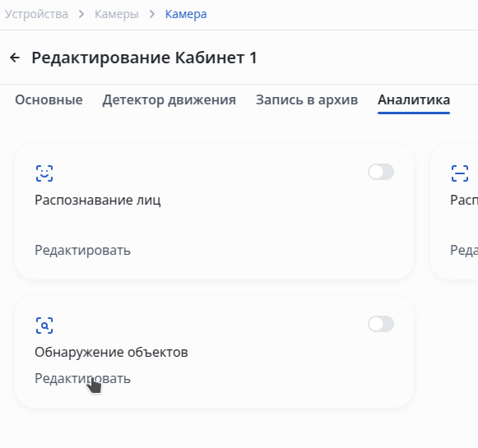Click Редактировать under Распознавание лиц
This screenshot has height=448, width=478.
point(82,251)
